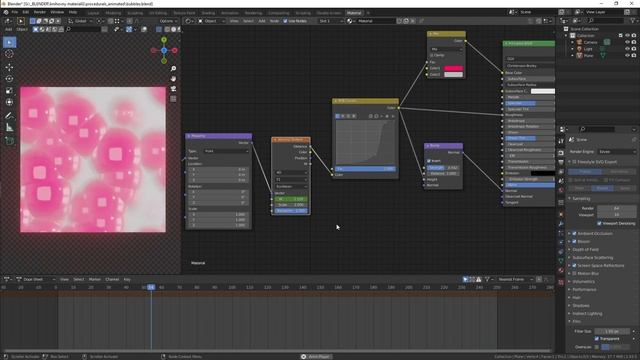The height and width of the screenshot is (360, 640).
Task: Toggle visibility eye for Plane
Action: [x=627, y=55]
